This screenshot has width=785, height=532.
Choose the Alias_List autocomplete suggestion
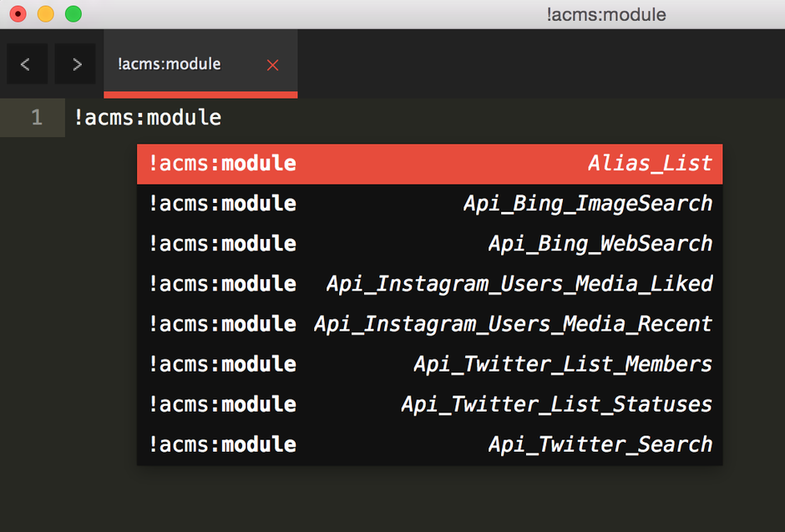tap(429, 164)
